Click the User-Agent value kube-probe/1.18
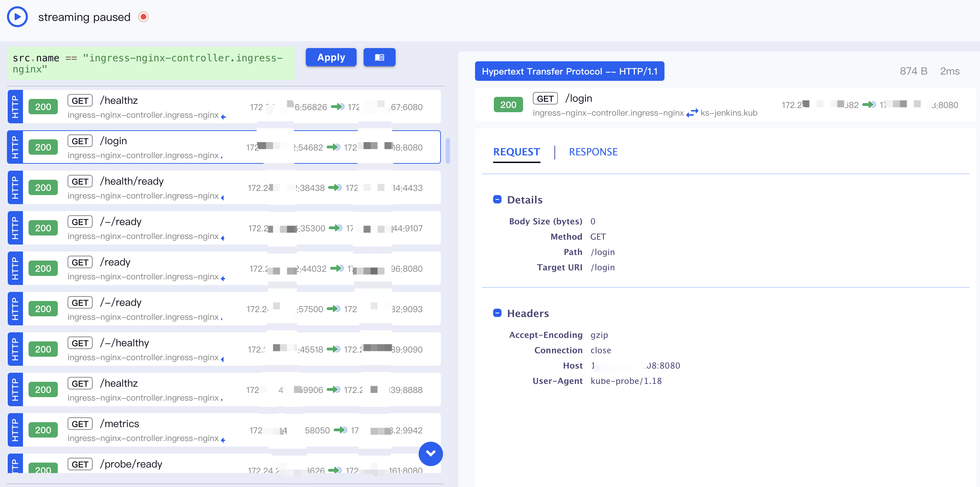Screen dimensions: 980x487 [626, 381]
